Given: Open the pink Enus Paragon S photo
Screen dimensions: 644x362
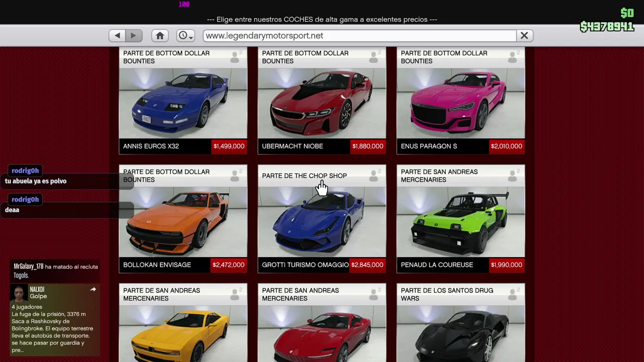Looking at the screenshot, I should 461,103.
